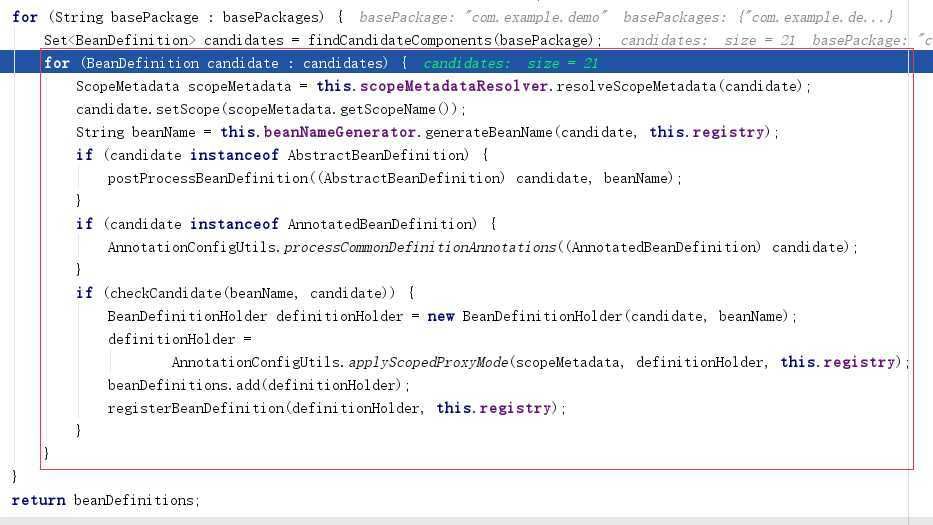The width and height of the screenshot is (933, 525).
Task: Click 'candidate.setScope' statement line
Action: [x=271, y=110]
